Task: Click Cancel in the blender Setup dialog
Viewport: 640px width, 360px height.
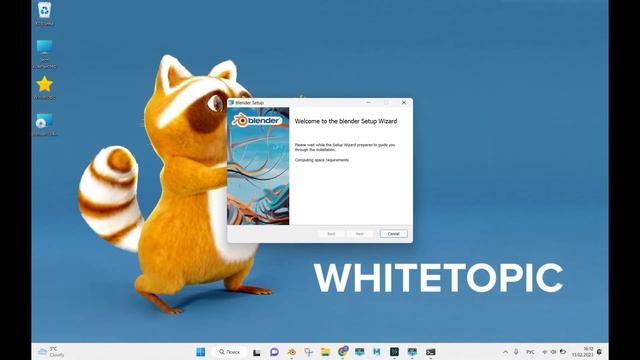Action: tap(393, 233)
